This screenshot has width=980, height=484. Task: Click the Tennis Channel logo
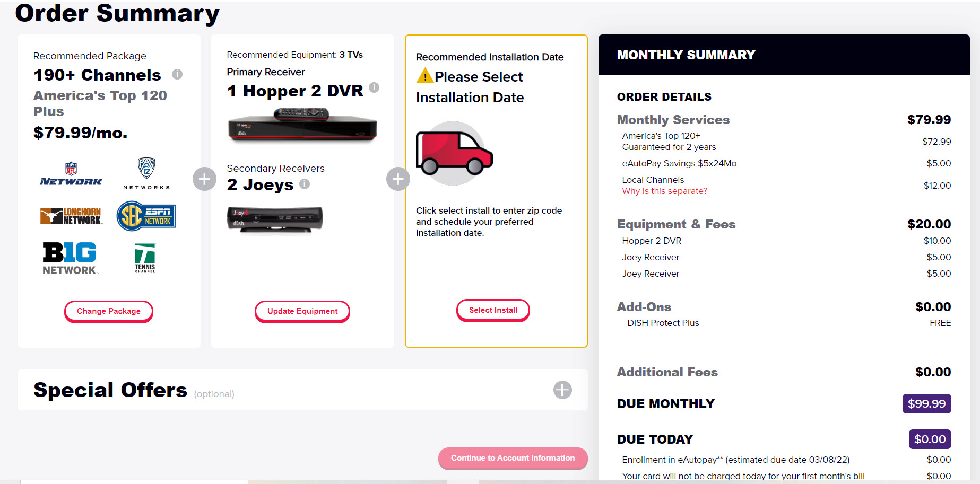(145, 258)
